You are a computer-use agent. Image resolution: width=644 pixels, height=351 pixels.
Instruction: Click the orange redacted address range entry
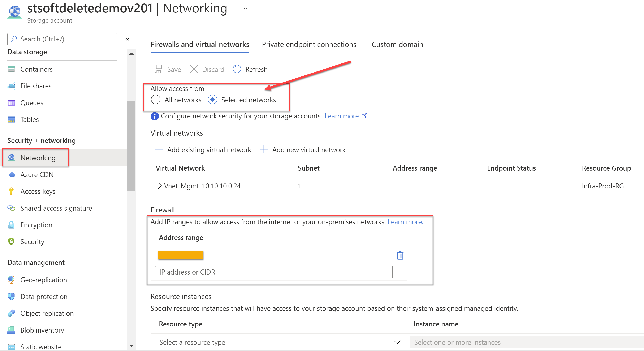click(x=181, y=255)
